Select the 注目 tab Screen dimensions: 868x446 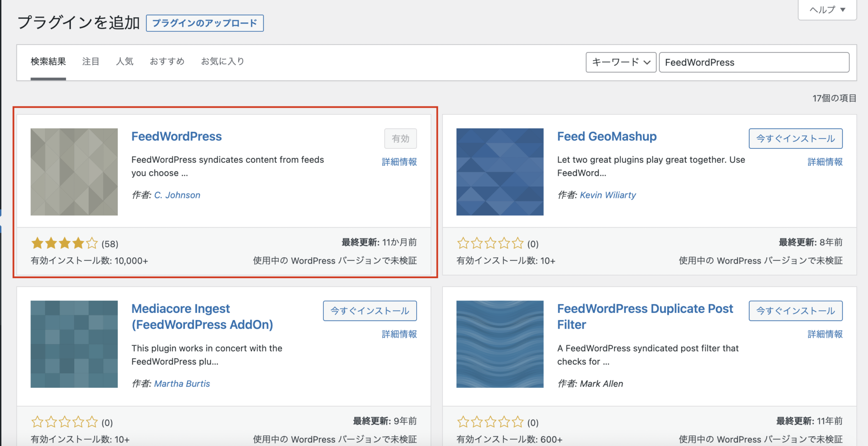point(90,61)
